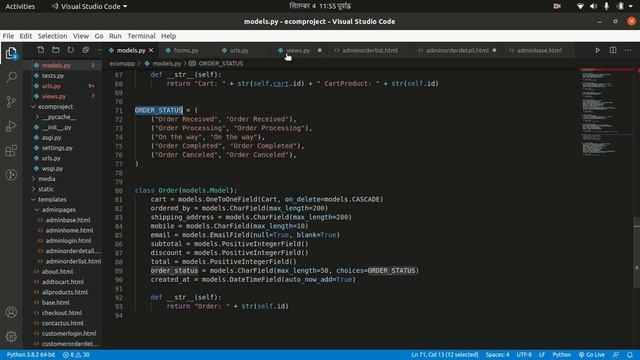
Task: Open the Terminal menu
Action: (141, 36)
